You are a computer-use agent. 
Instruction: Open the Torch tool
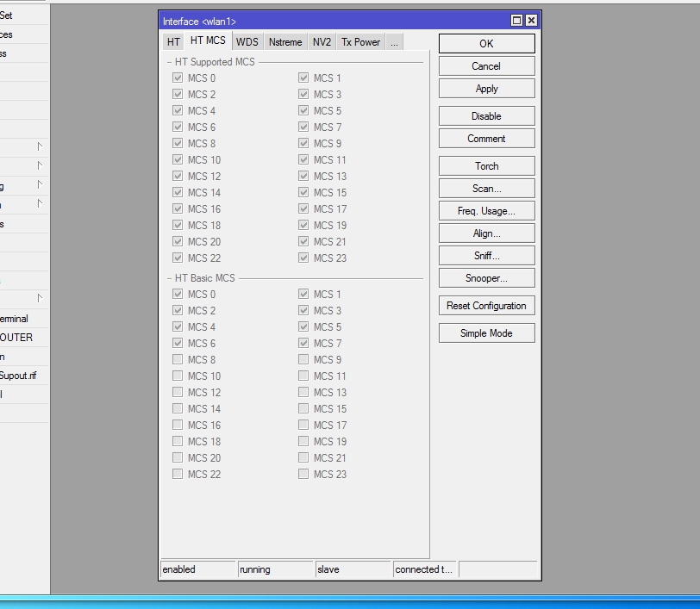pos(486,166)
